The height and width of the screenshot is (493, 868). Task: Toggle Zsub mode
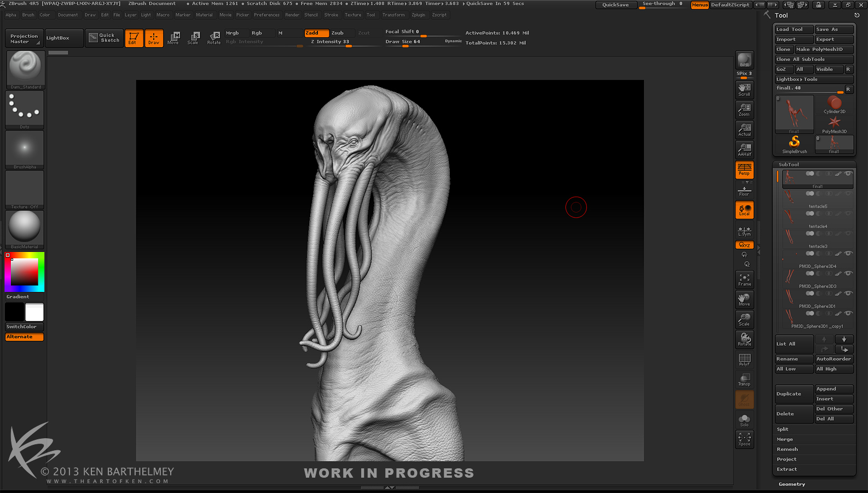click(342, 33)
